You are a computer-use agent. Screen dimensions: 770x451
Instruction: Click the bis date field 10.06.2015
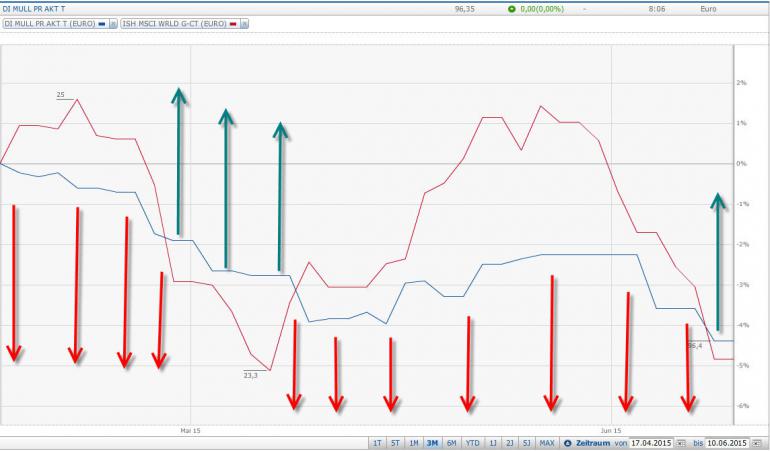pyautogui.click(x=727, y=443)
